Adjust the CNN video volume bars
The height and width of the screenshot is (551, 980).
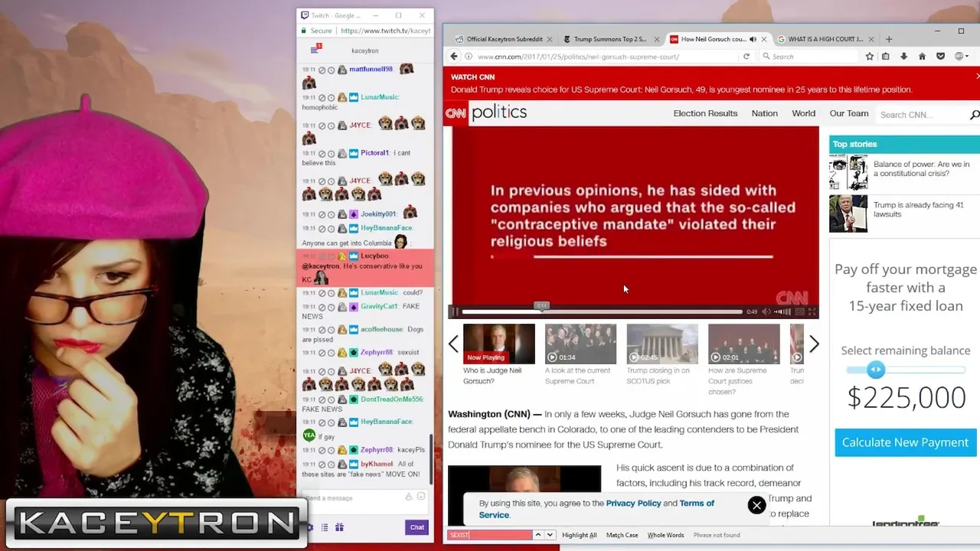782,311
